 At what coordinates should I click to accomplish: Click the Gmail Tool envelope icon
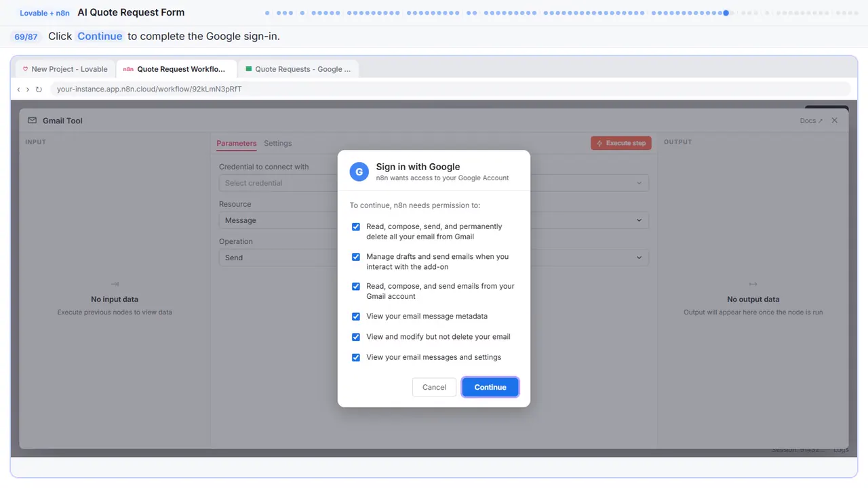click(x=32, y=121)
